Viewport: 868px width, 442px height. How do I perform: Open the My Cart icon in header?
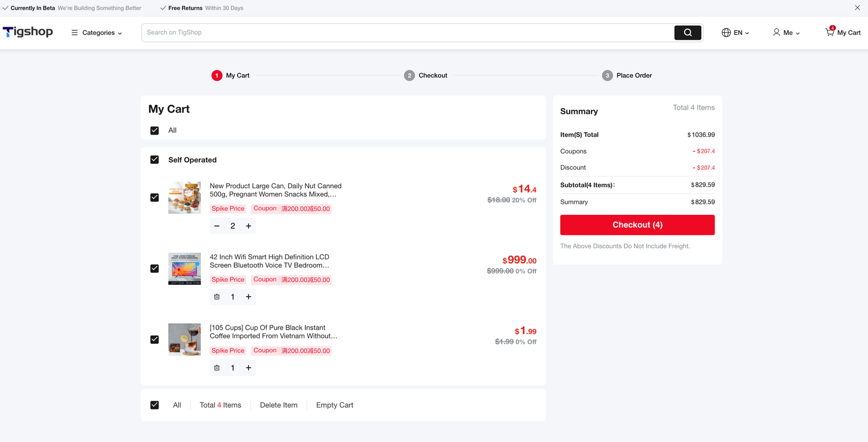click(843, 33)
